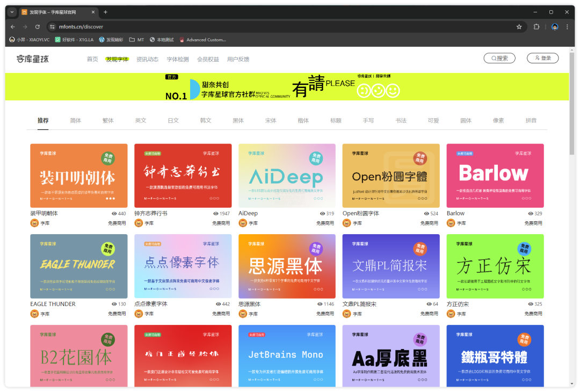The image size is (580, 392).
Task: Select the 英文 category tab
Action: [141, 121]
